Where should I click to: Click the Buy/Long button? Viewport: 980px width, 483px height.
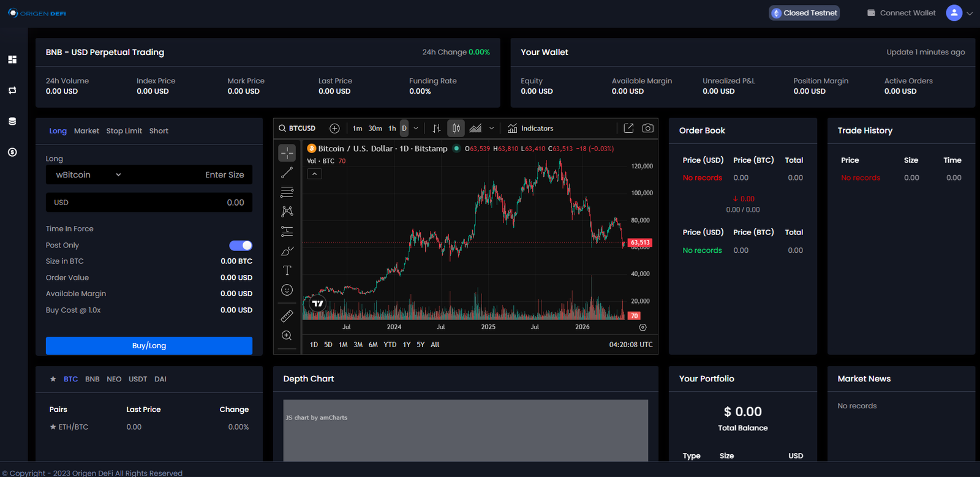149,346
